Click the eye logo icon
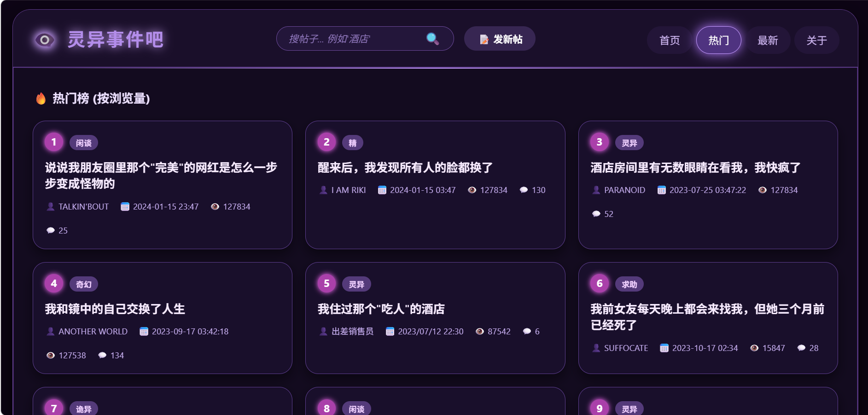868x415 pixels. point(45,40)
